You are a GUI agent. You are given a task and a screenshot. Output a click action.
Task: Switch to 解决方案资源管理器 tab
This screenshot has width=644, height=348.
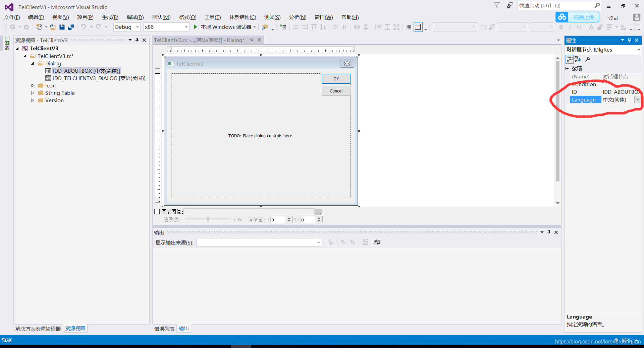[38, 329]
